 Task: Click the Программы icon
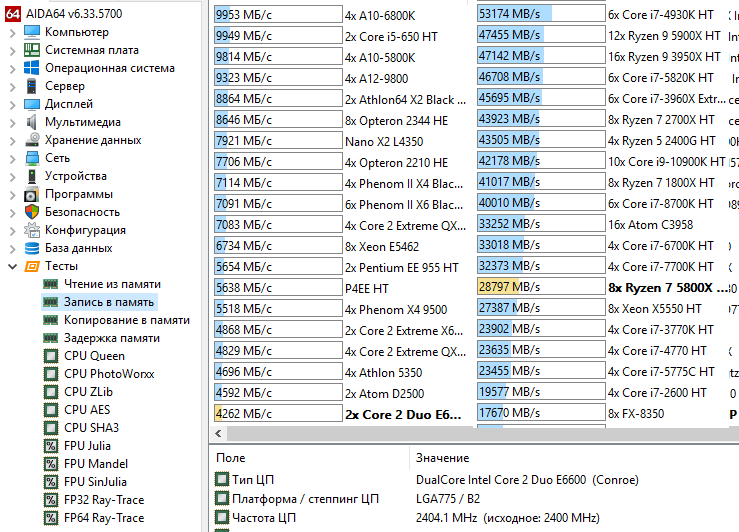coord(32,194)
